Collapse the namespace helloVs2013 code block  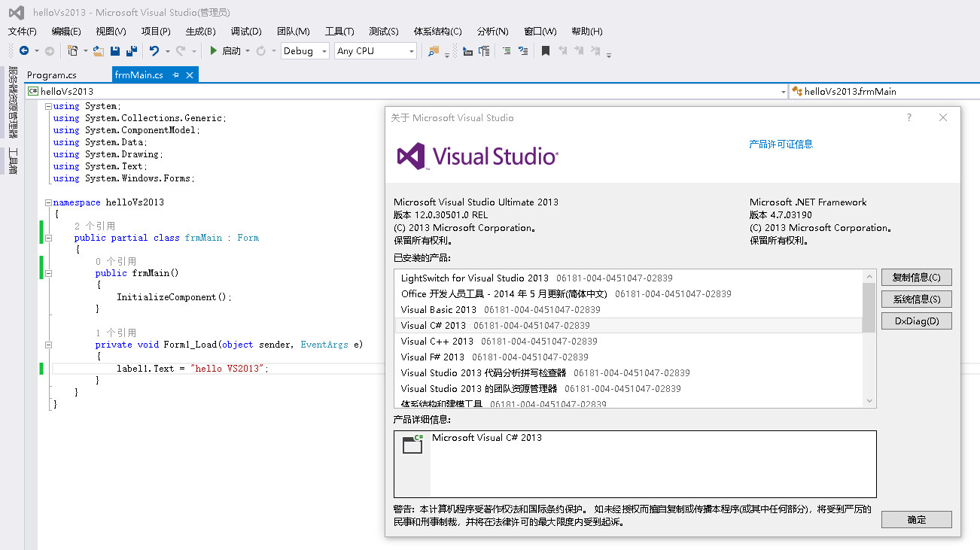[x=49, y=202]
